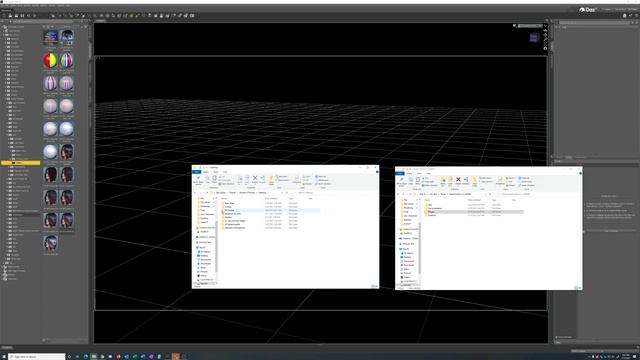Click Invert selection in eight-folder explorer ribbon
Screen dimensions: 640x360
(323, 184)
